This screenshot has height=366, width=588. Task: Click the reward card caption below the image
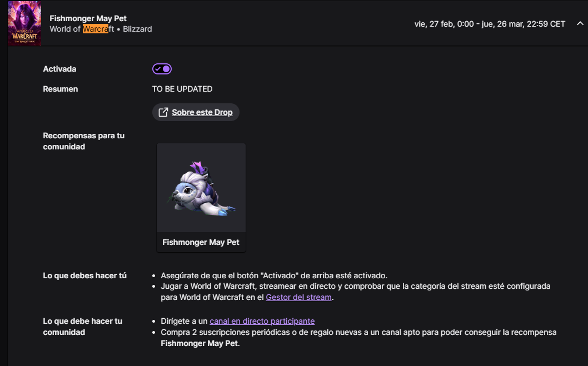pyautogui.click(x=201, y=242)
